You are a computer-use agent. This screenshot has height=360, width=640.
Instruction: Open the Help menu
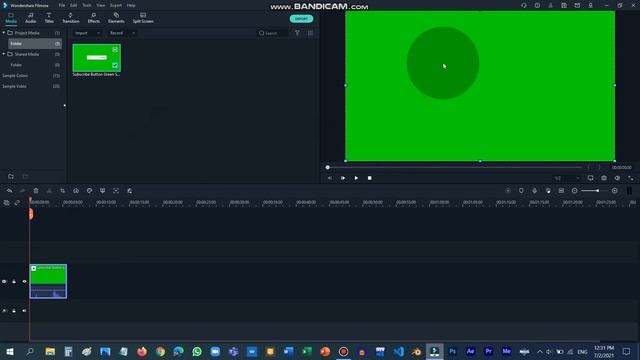[x=131, y=5]
